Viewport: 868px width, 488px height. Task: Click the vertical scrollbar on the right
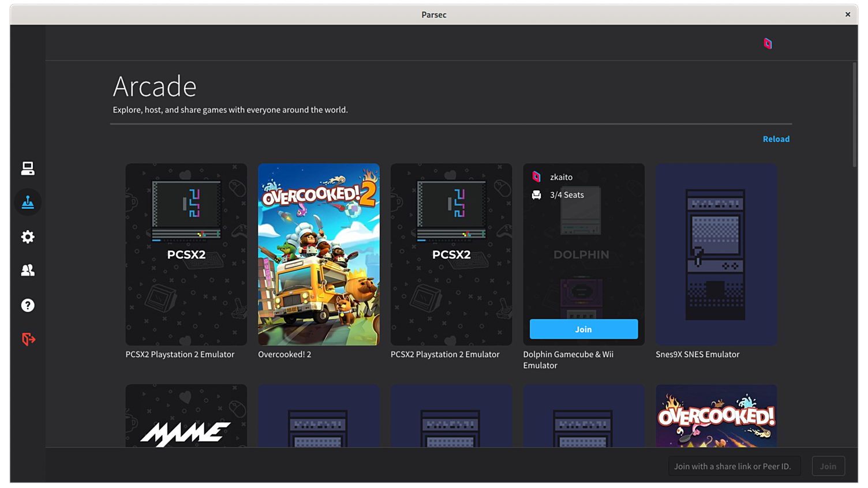pyautogui.click(x=854, y=115)
